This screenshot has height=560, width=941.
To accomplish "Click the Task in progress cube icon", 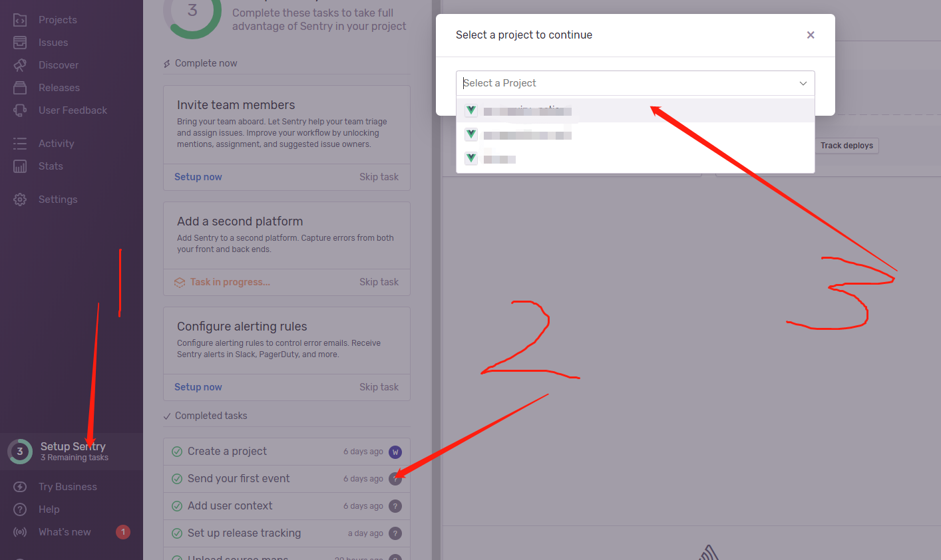I will click(180, 283).
